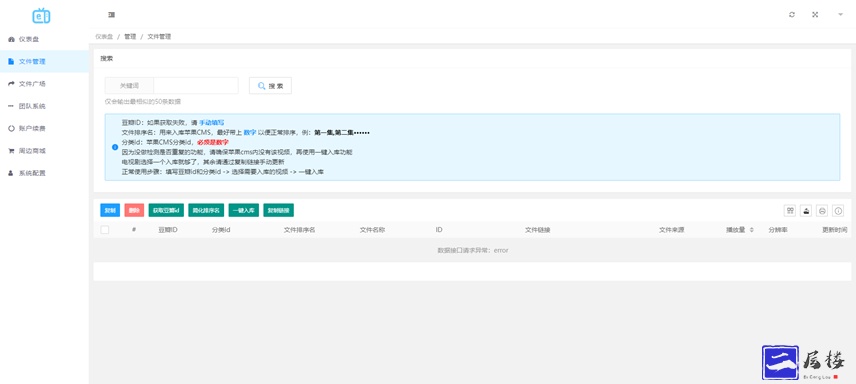This screenshot has height=384, width=856.
Task: Click the 文件排序名 column header
Action: click(x=299, y=230)
